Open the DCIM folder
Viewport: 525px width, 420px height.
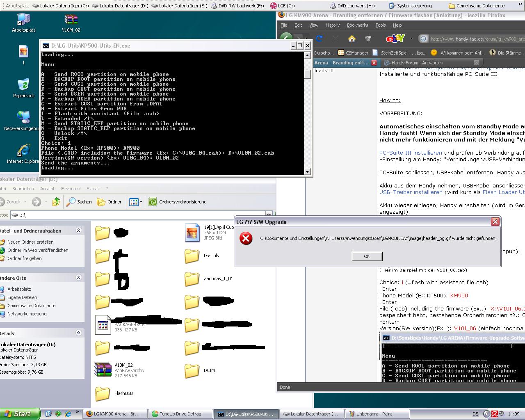click(x=200, y=370)
